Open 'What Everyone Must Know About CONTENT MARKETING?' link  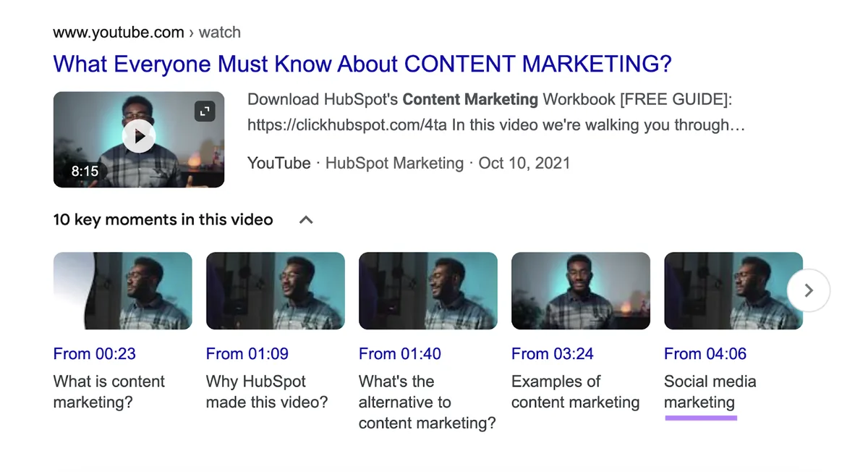(362, 64)
